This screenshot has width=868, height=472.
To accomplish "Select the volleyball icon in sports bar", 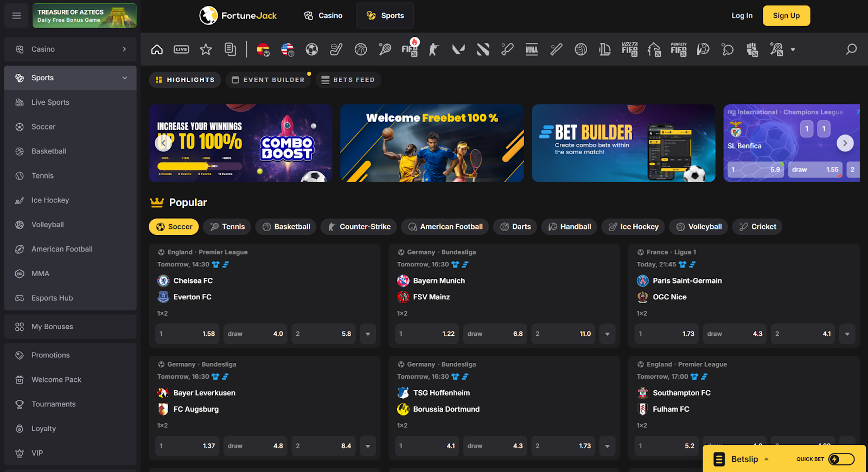I will click(581, 49).
